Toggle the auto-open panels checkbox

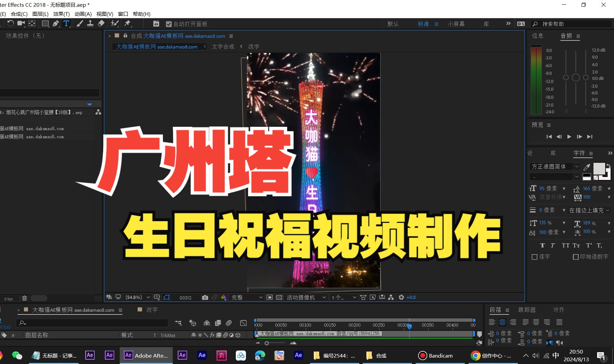(169, 24)
